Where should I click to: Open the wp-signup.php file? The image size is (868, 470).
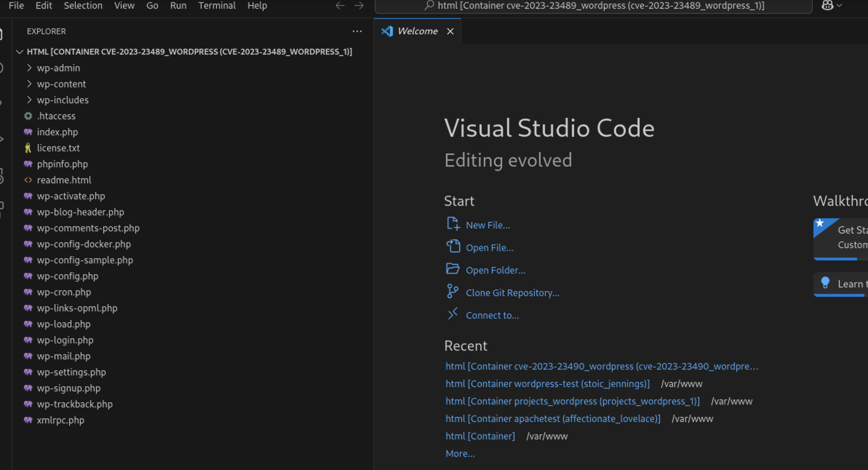69,388
